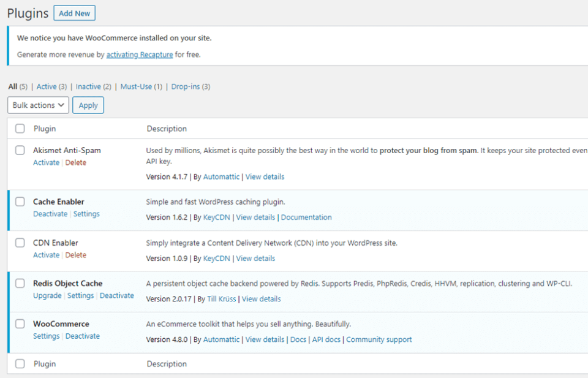Show Inactive plugins filter
Image resolution: width=588 pixels, height=378 pixels.
88,87
